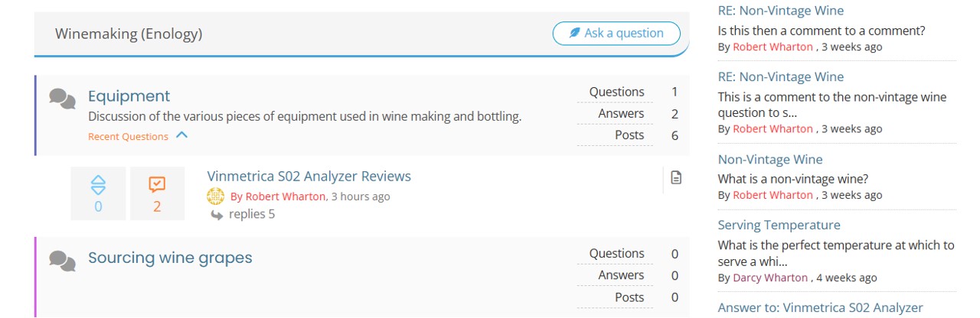Click Robert Wharton's avatar next to the topic
Screen dimensions: 980x318
click(215, 196)
